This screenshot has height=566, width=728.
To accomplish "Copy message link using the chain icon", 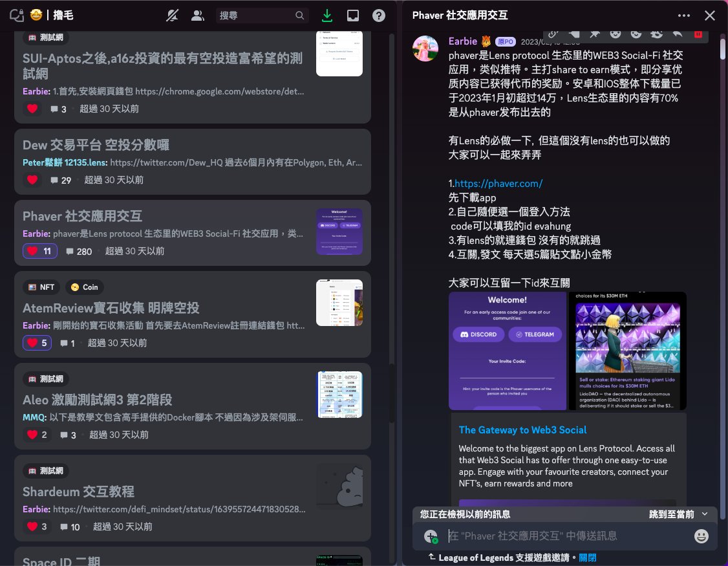I will [x=554, y=34].
